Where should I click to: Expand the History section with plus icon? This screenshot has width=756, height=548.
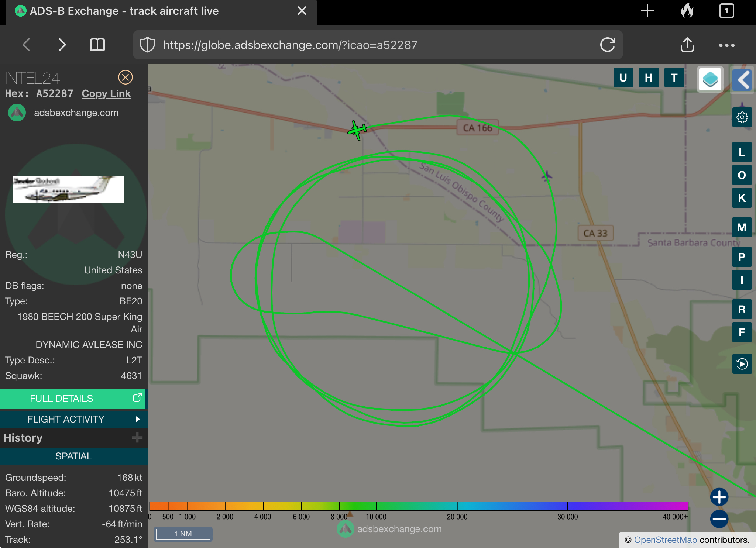137,438
